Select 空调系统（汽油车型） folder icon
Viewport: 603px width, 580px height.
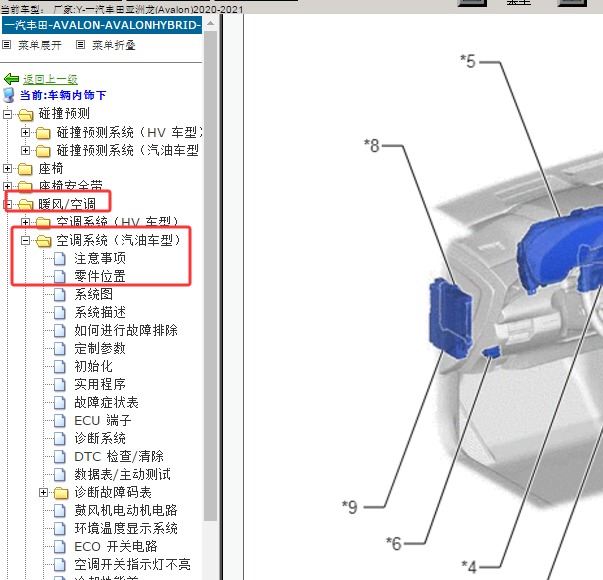(43, 241)
